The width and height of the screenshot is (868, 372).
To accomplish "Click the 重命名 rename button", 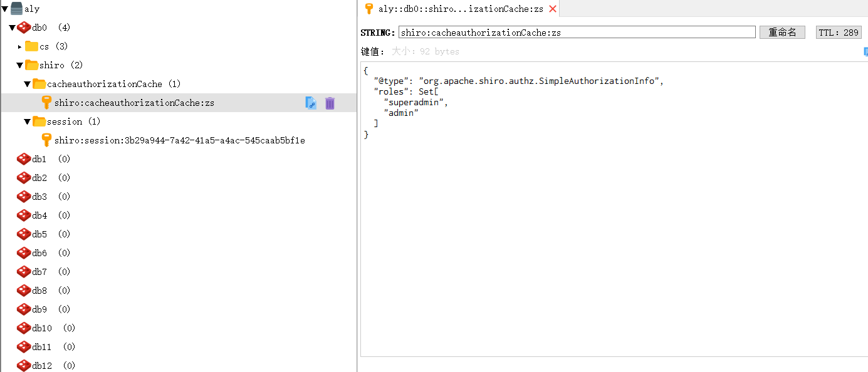I will (x=782, y=32).
